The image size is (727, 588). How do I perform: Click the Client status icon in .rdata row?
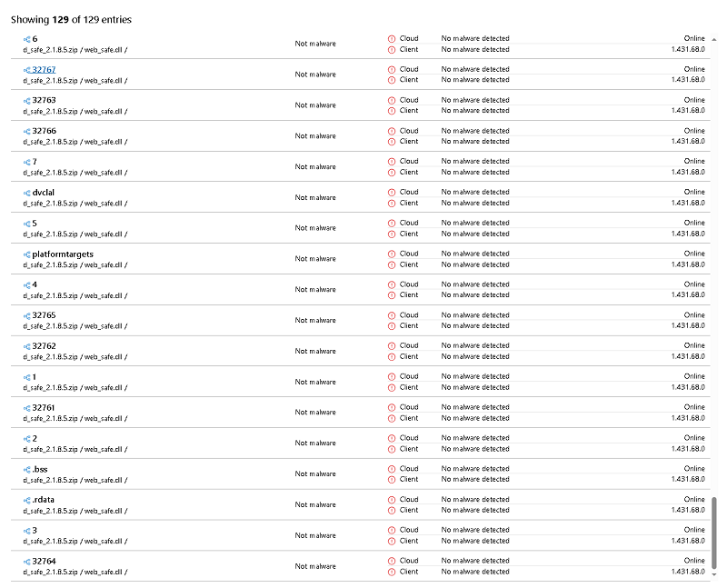pos(392,511)
